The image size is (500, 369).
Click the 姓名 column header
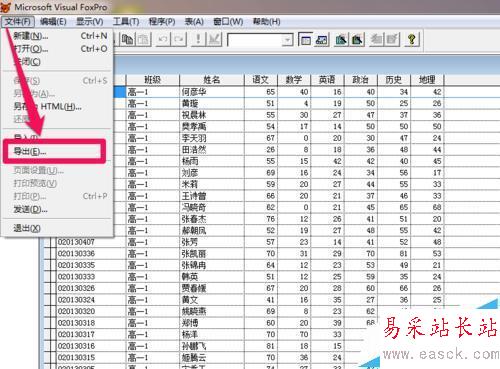[212, 80]
